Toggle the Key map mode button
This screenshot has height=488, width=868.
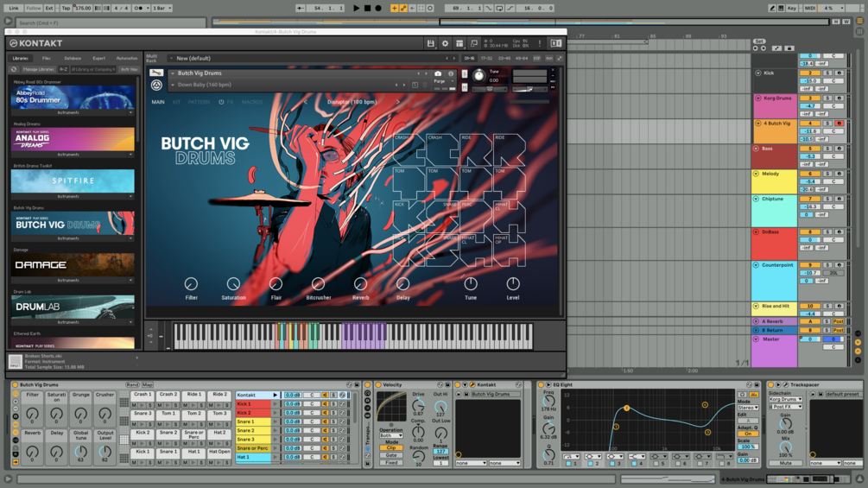792,9
